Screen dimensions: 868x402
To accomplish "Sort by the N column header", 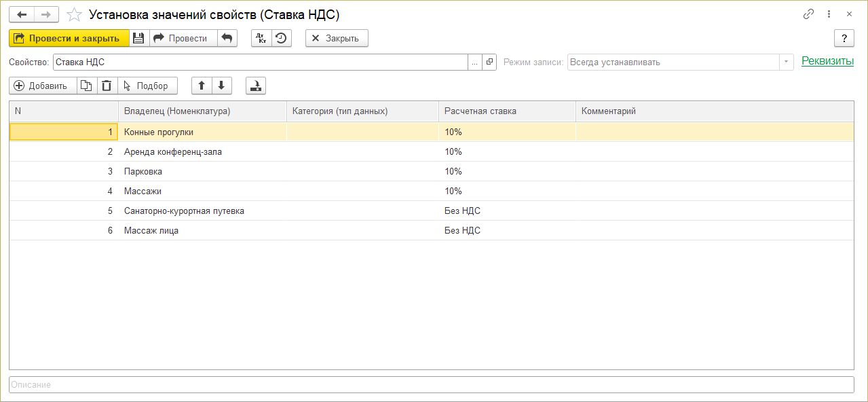I will 64,111.
